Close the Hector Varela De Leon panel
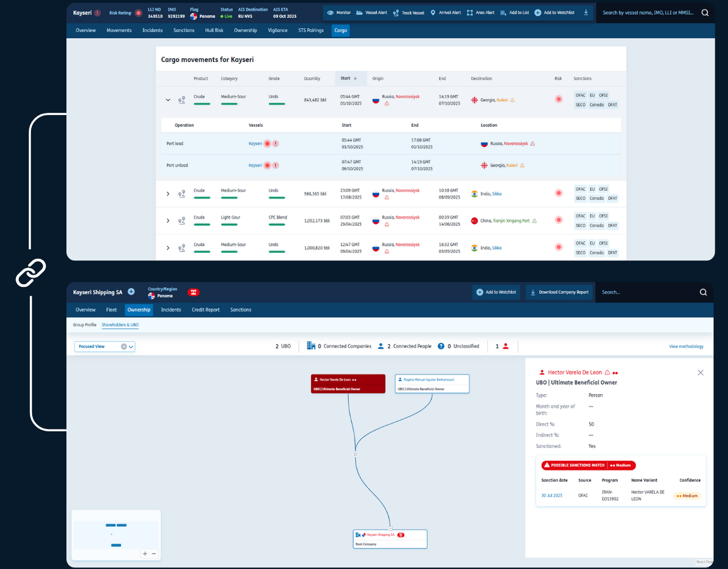The height and width of the screenshot is (569, 728). point(700,373)
